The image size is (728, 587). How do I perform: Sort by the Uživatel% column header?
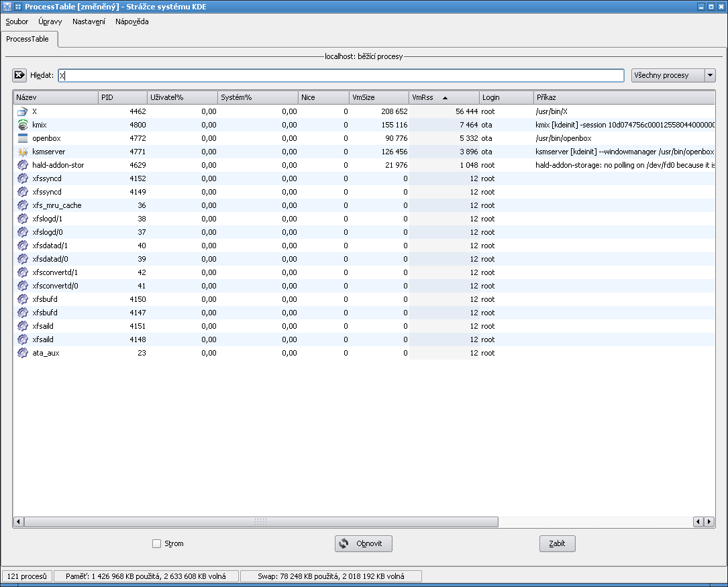pos(183,97)
